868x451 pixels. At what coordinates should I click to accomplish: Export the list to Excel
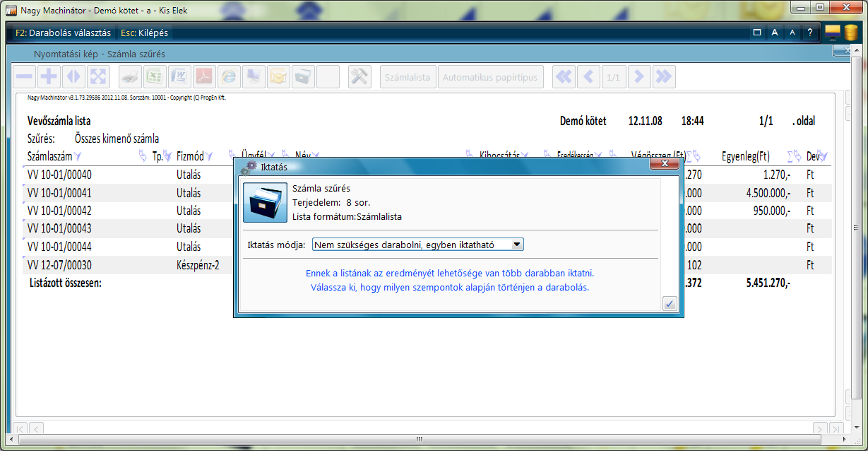tap(155, 77)
